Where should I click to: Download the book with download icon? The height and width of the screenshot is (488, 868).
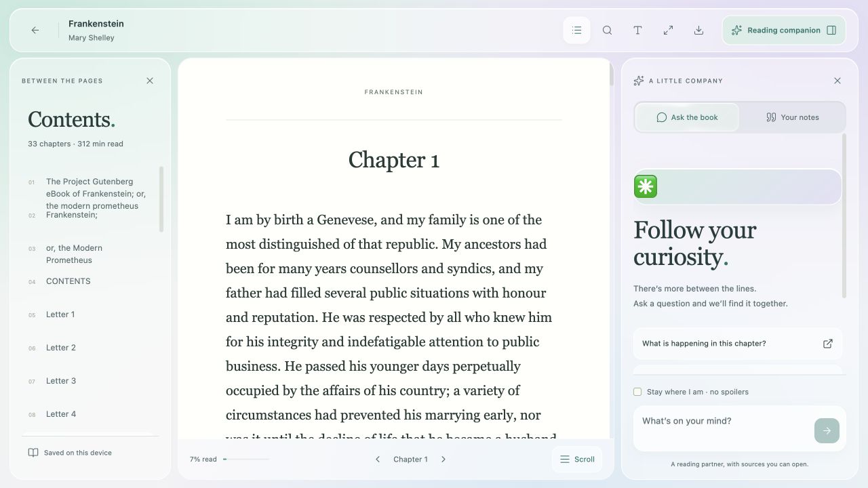(698, 30)
